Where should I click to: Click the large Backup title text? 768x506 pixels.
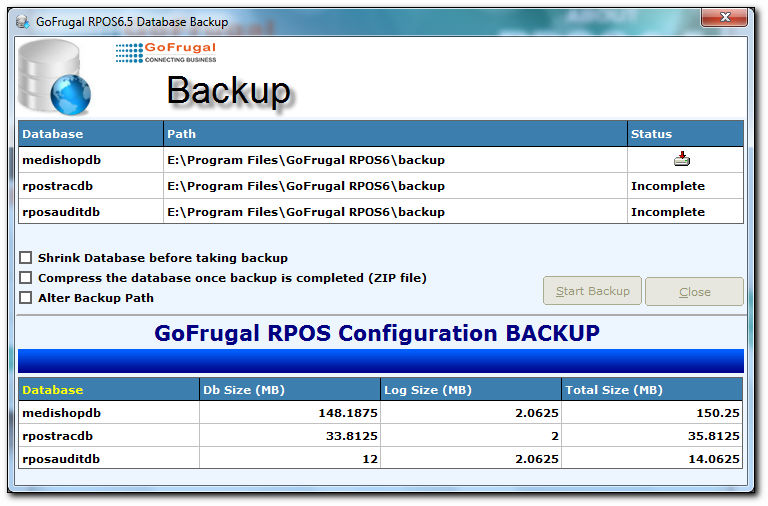[x=229, y=92]
